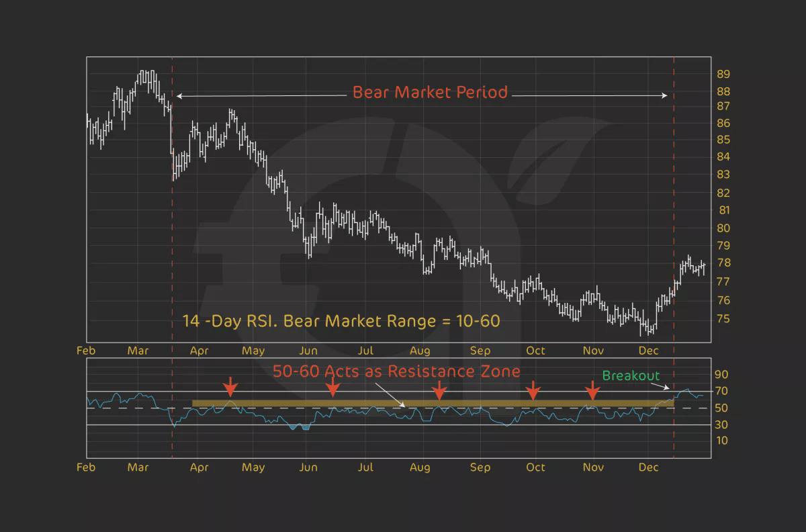Click the 'Bear Market Period' red label

tap(429, 92)
